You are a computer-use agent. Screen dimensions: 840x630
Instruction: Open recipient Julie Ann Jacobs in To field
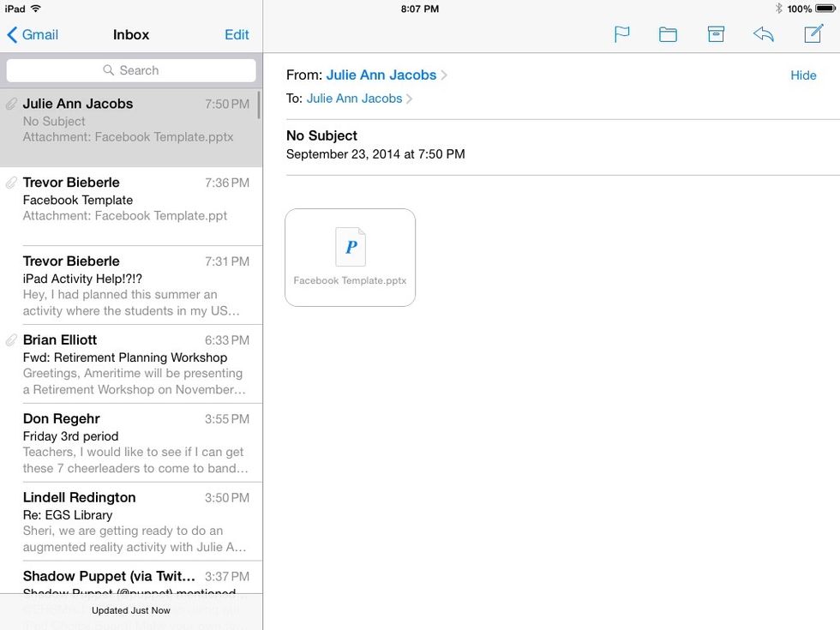click(354, 99)
